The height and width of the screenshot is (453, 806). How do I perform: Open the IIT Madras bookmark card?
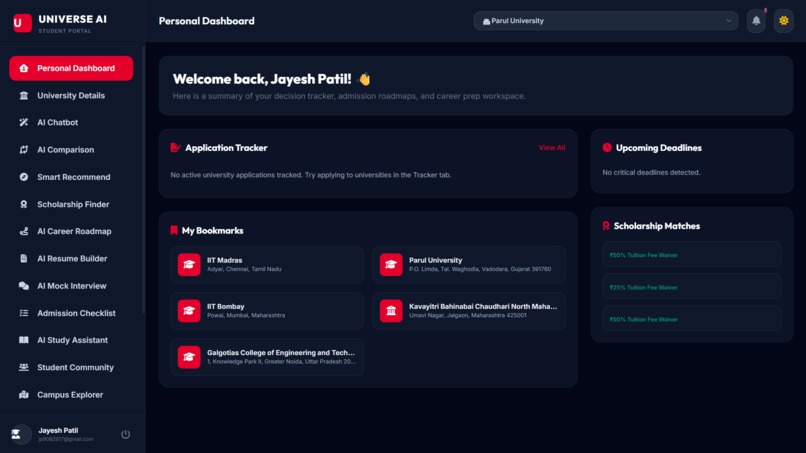coord(267,265)
